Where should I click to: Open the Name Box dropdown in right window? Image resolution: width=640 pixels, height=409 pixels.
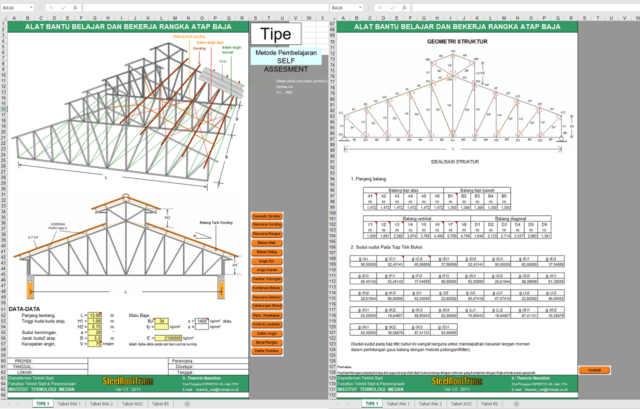pos(361,7)
